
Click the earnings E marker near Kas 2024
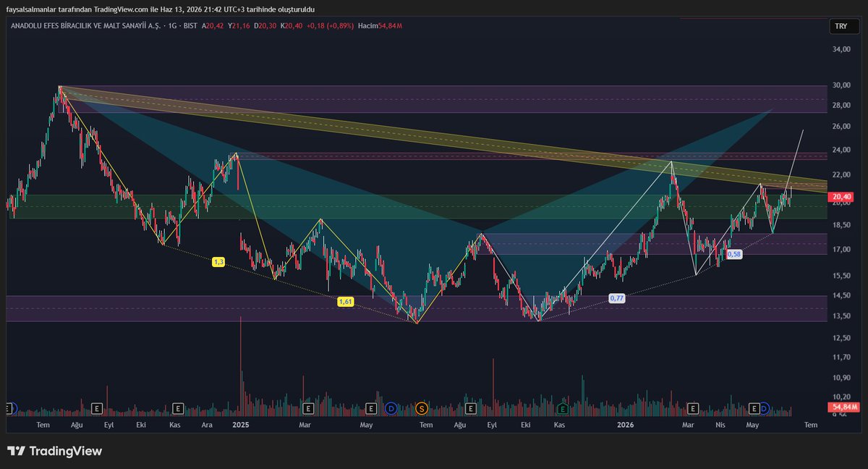(x=177, y=409)
